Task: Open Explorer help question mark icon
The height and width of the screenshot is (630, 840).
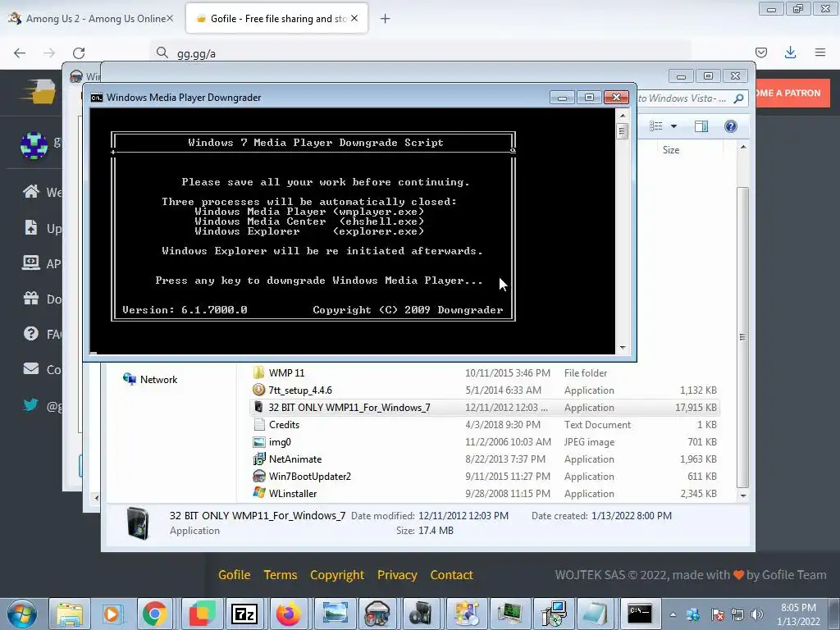Action: click(x=731, y=126)
